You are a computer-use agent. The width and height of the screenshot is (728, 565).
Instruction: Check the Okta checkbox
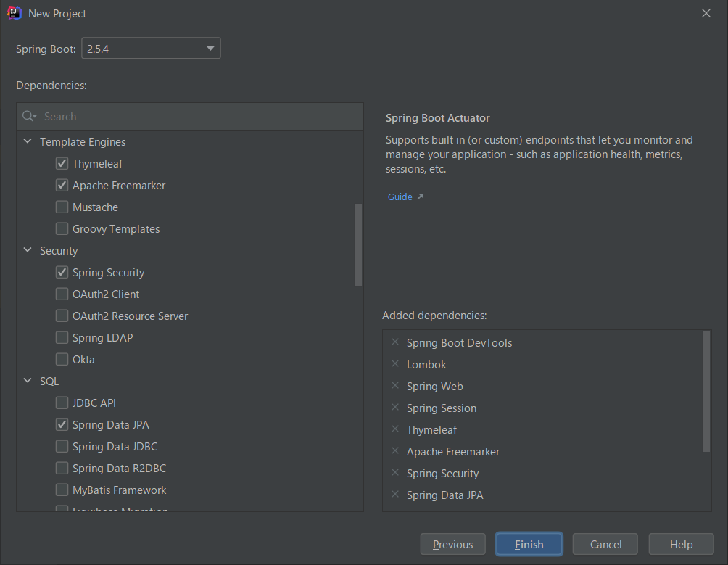pos(62,359)
